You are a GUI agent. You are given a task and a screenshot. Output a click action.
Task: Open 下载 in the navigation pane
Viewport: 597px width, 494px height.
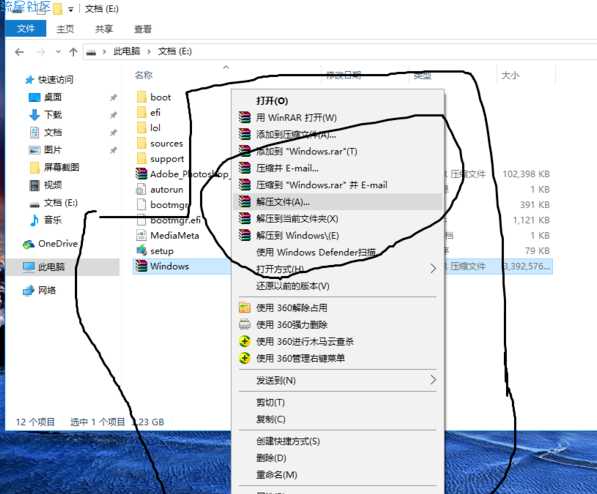tap(53, 115)
